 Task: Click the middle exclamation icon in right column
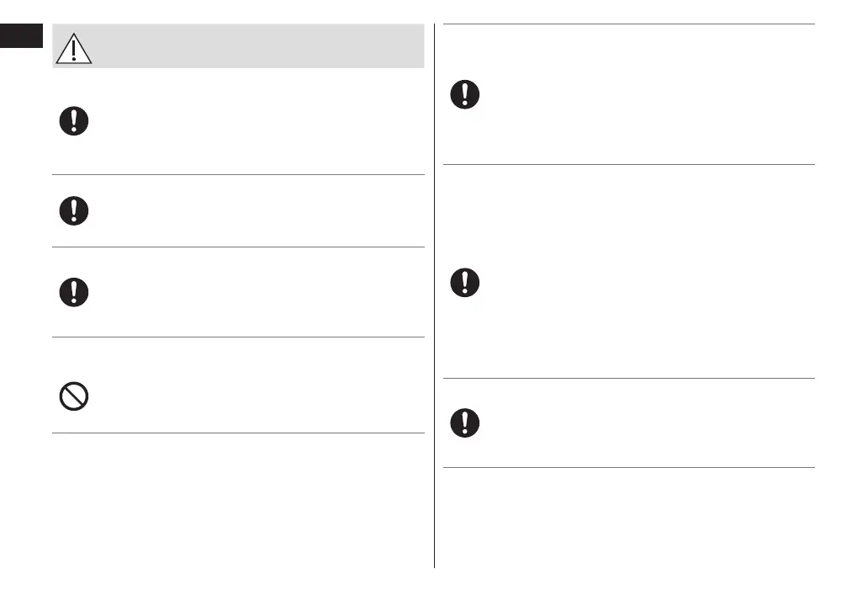point(464,282)
